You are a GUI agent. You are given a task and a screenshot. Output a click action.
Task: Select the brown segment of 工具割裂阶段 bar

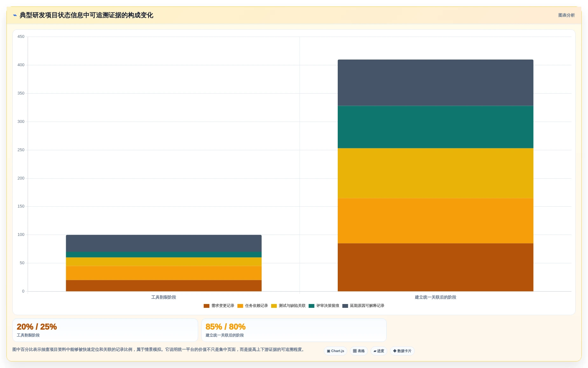coord(164,286)
